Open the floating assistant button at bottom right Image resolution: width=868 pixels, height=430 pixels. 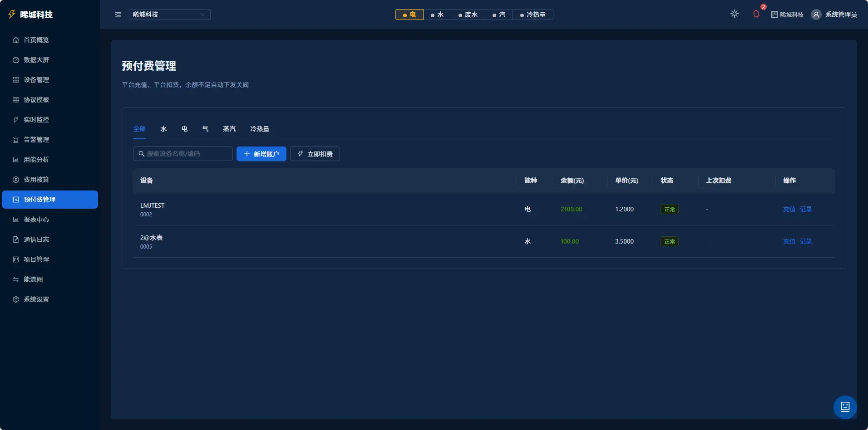coord(845,407)
